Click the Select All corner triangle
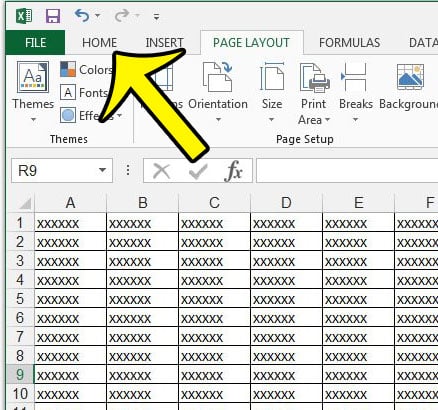 point(25,203)
